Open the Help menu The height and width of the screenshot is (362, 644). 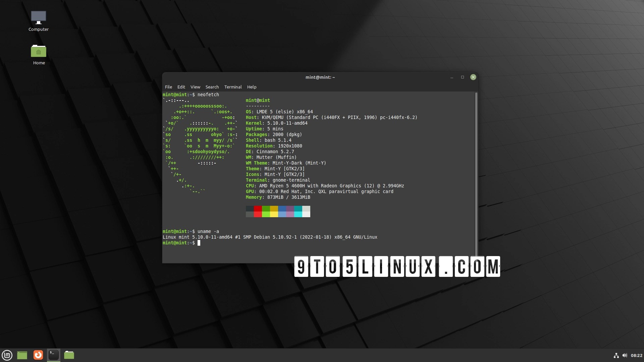click(252, 87)
